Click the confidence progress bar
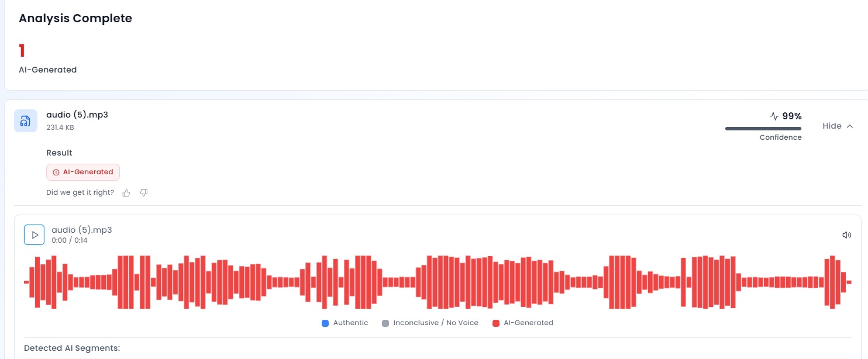 (x=763, y=129)
